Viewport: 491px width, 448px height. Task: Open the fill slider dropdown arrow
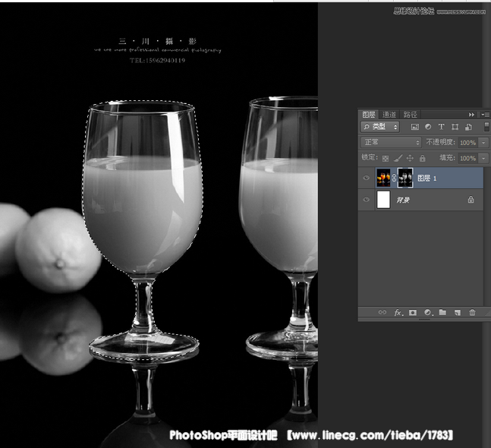click(483, 159)
